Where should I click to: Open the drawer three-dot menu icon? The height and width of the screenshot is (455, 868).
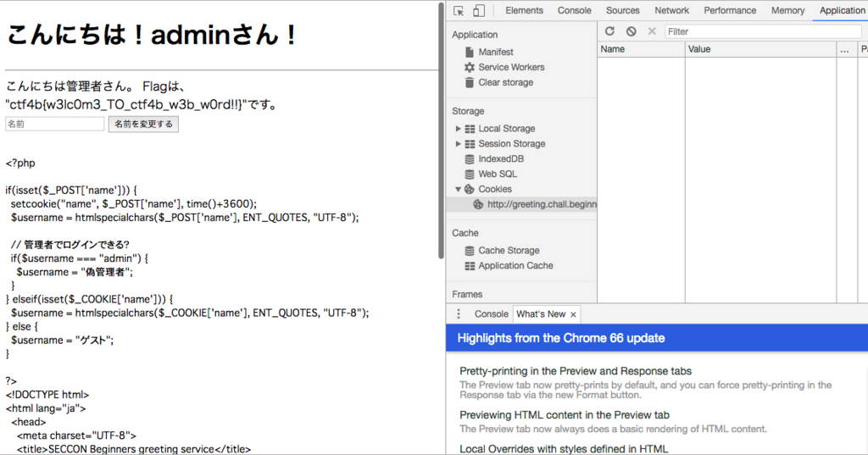click(459, 314)
